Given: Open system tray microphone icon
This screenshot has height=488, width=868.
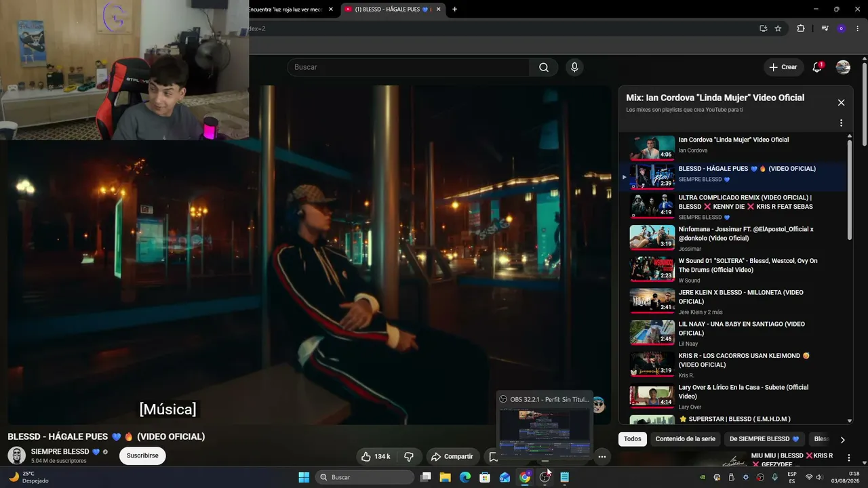Looking at the screenshot, I should coord(774,477).
